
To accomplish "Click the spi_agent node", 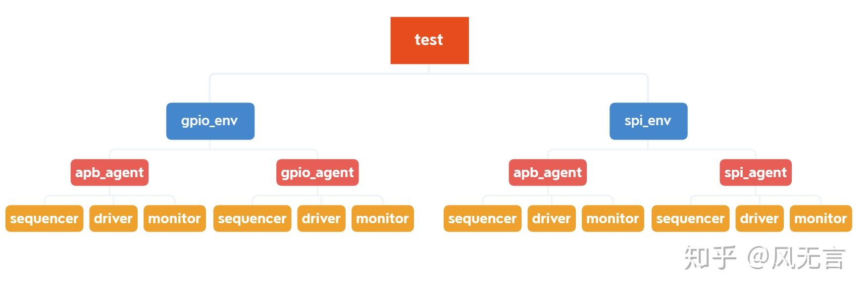I will [x=755, y=172].
